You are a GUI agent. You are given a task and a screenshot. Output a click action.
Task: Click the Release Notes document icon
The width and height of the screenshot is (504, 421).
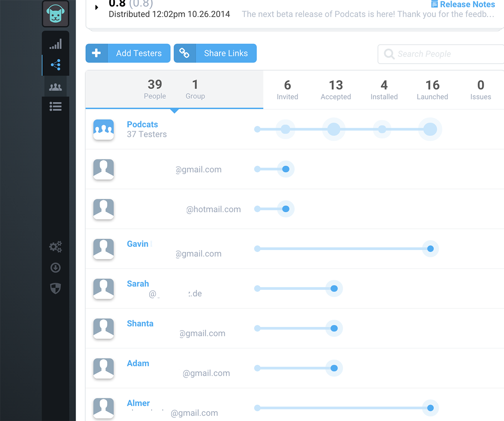[434, 4]
